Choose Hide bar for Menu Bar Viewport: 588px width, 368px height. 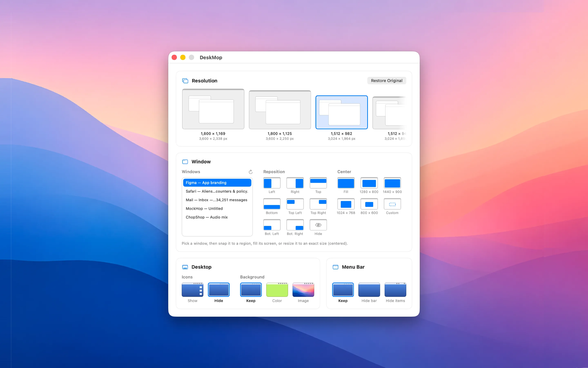[369, 290]
